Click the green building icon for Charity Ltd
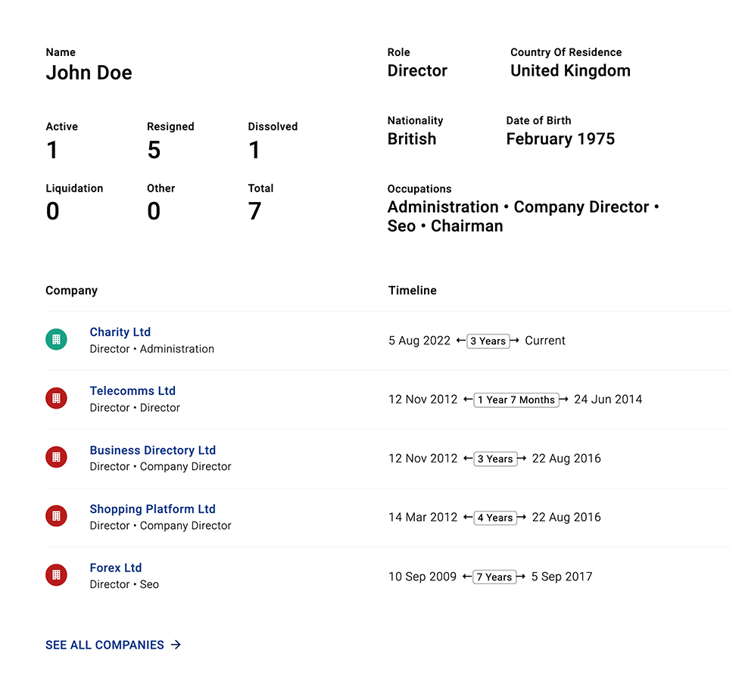Screen dimensions: 742x700 click(56, 341)
